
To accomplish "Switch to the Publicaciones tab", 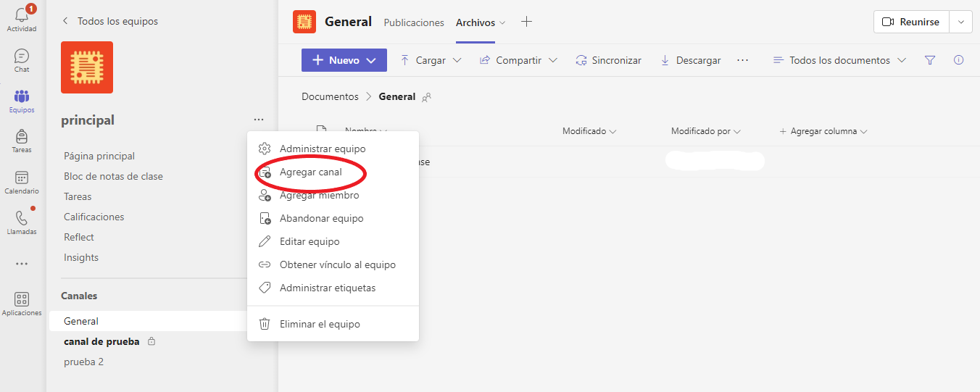I will coord(413,23).
